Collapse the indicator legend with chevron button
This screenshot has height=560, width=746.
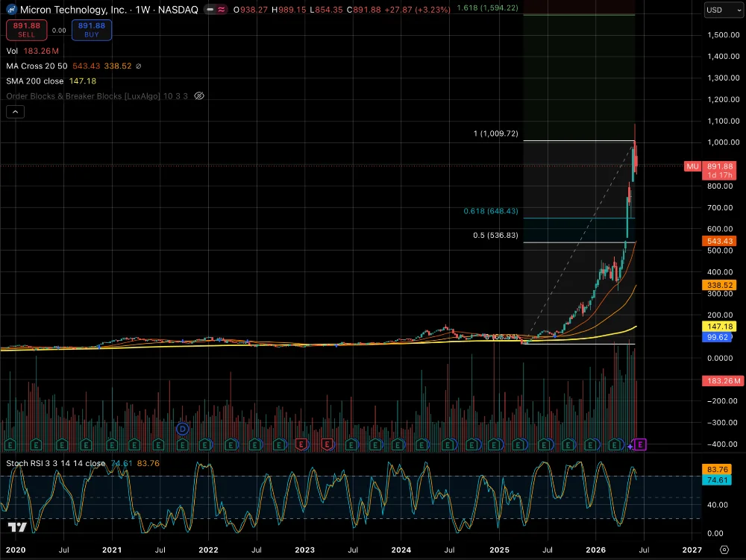pos(15,112)
